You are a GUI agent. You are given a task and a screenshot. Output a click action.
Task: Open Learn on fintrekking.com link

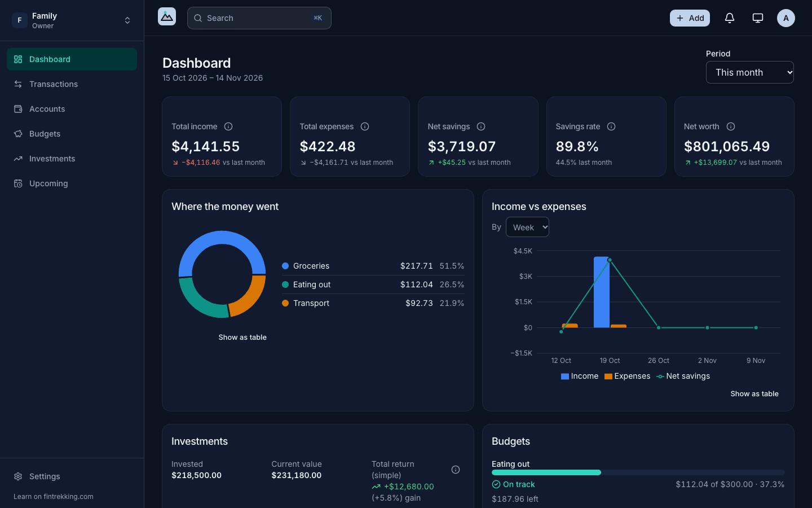(54, 497)
